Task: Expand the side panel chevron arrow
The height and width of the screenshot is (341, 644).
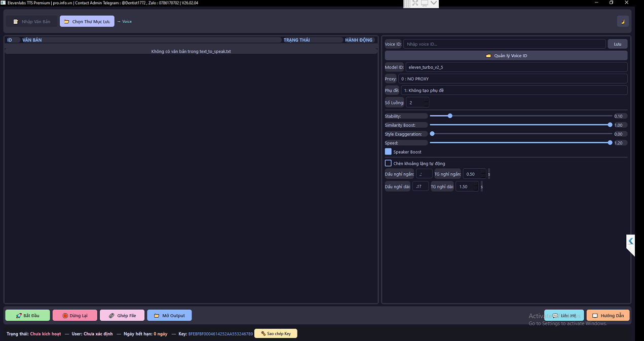Action: pos(631,241)
